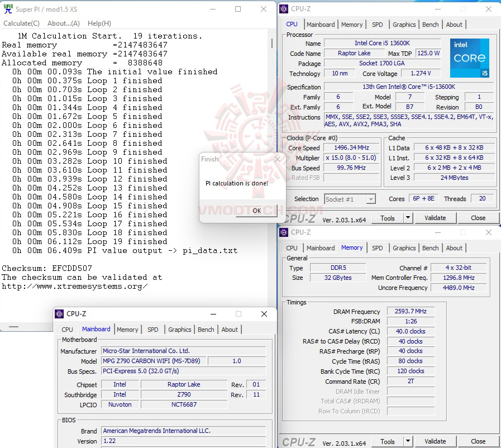Click the Command Rate 2T value

[x=411, y=381]
